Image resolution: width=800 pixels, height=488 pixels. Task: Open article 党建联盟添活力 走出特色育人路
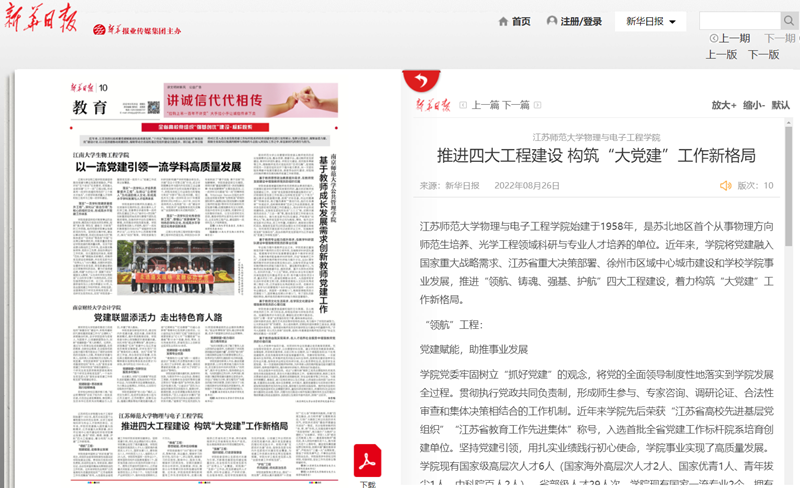click(x=158, y=317)
